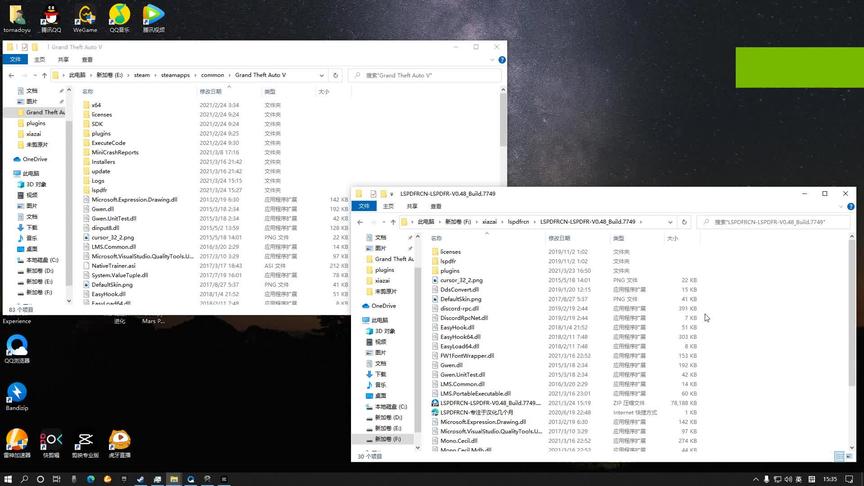Click the search box in Grand Theft Auto V window
The image size is (864, 486).
pyautogui.click(x=425, y=75)
